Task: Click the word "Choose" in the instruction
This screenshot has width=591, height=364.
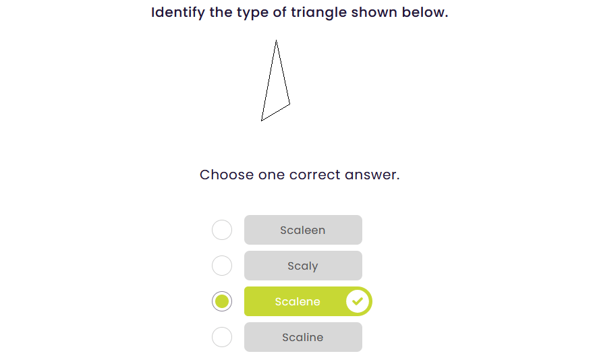Action: pos(227,175)
